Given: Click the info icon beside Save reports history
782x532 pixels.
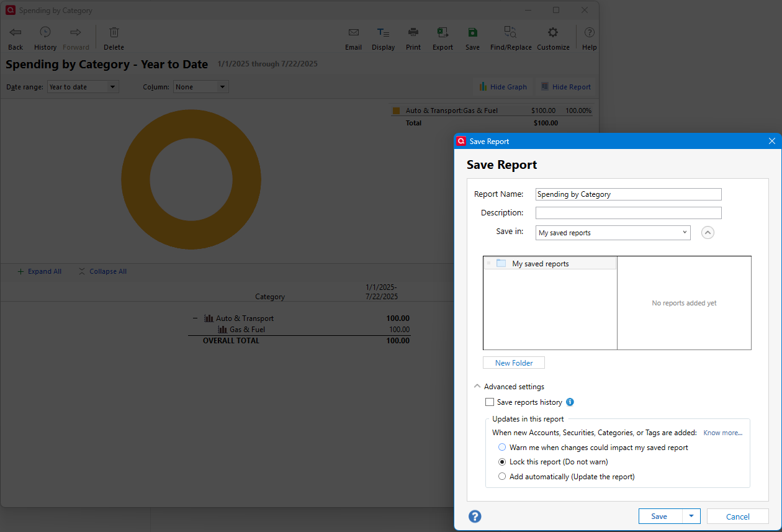Looking at the screenshot, I should pyautogui.click(x=570, y=402).
